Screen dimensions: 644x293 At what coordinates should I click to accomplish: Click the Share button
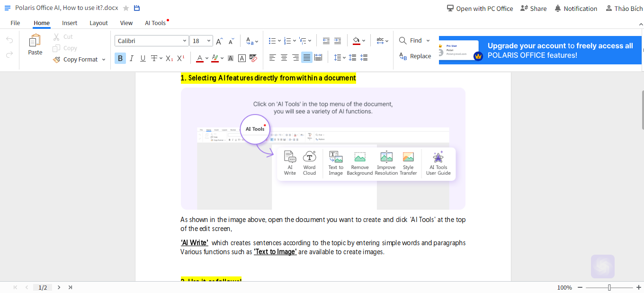pos(534,9)
